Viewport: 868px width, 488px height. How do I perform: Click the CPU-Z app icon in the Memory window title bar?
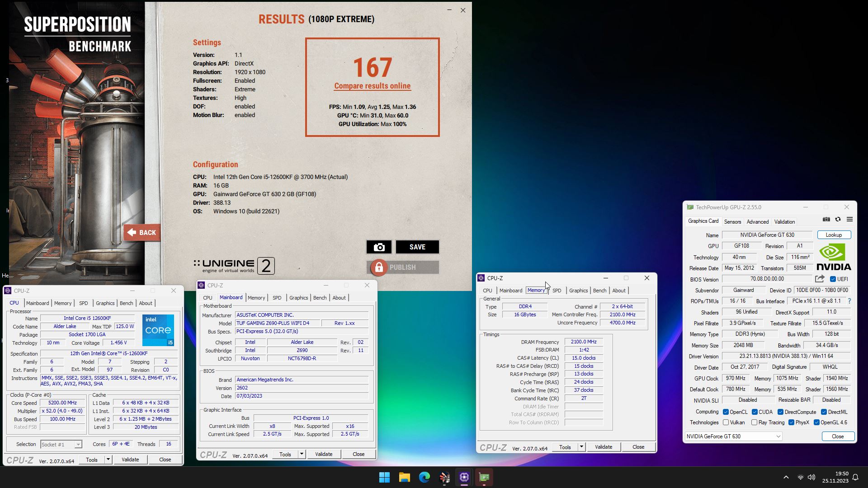481,278
